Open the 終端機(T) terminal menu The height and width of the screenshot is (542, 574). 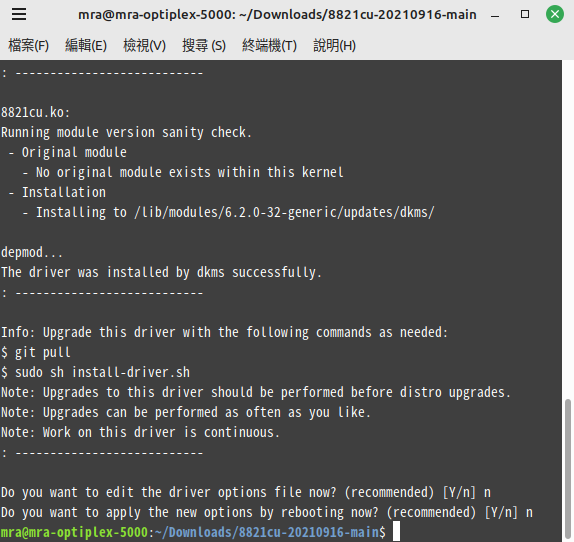(269, 46)
